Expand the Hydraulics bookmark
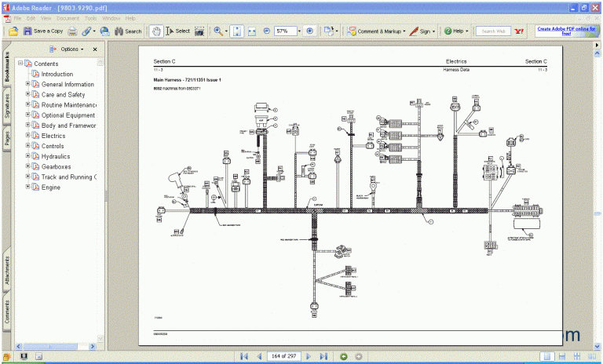 pyautogui.click(x=27, y=155)
